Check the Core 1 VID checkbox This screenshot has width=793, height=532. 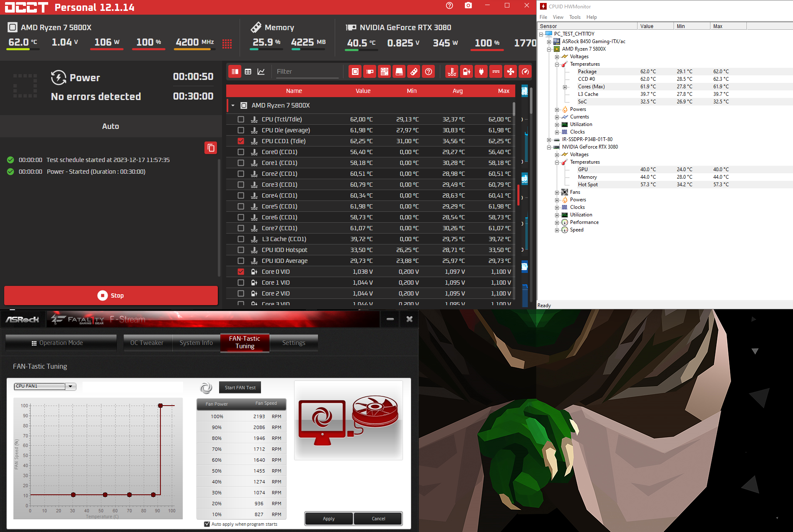[x=241, y=283]
